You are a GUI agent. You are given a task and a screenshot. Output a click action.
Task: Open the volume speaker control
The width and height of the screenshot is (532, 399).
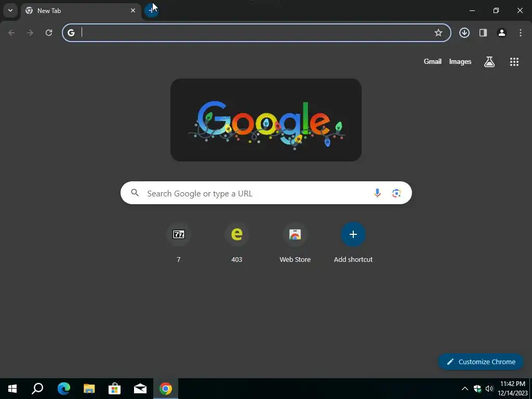[489, 389]
